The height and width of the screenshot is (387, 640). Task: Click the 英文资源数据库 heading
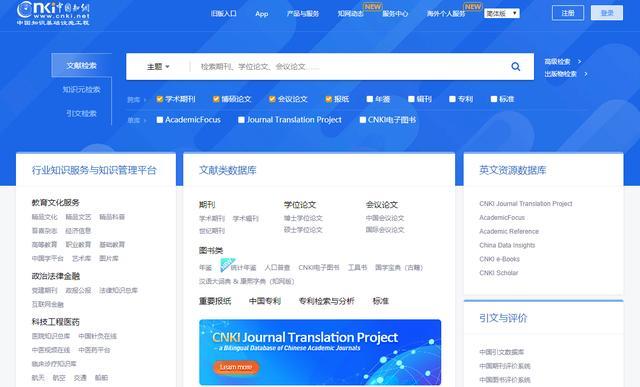tap(513, 170)
